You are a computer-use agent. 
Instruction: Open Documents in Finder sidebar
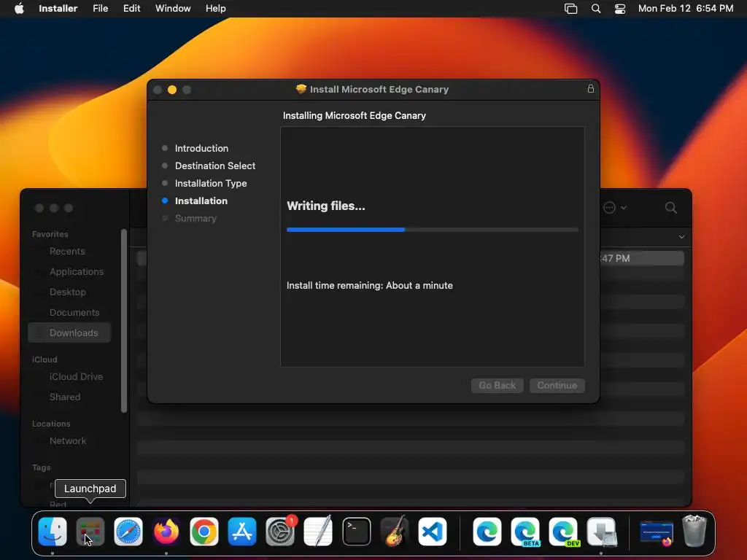point(74,312)
